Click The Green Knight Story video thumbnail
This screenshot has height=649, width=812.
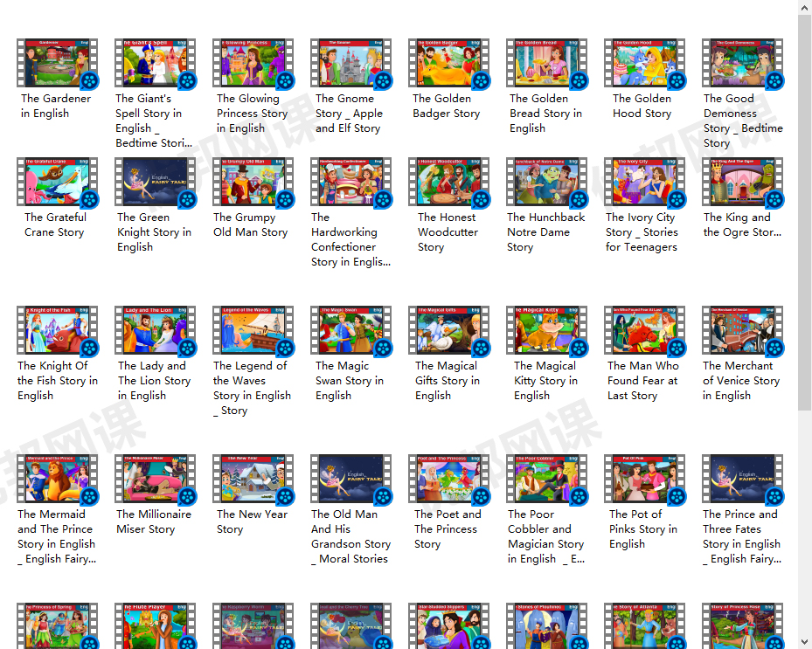[x=155, y=182]
